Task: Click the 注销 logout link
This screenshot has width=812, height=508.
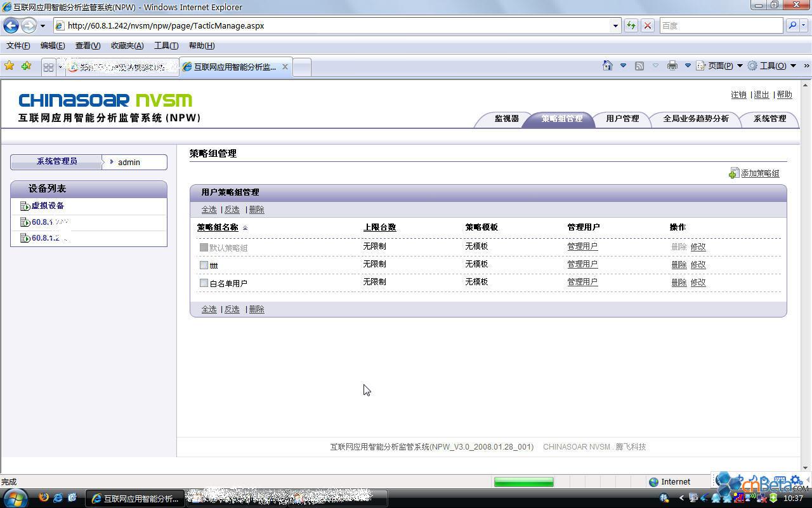Action: [738, 95]
